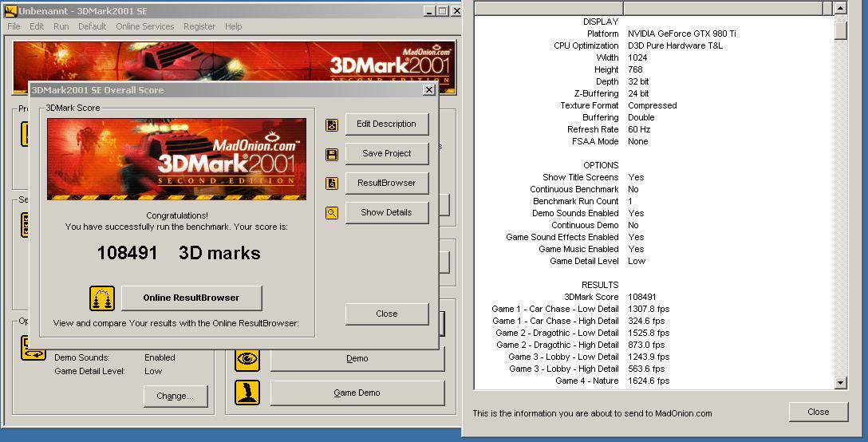The width and height of the screenshot is (868, 442).
Task: Click the scrollbar up arrow in details list
Action: click(x=840, y=8)
